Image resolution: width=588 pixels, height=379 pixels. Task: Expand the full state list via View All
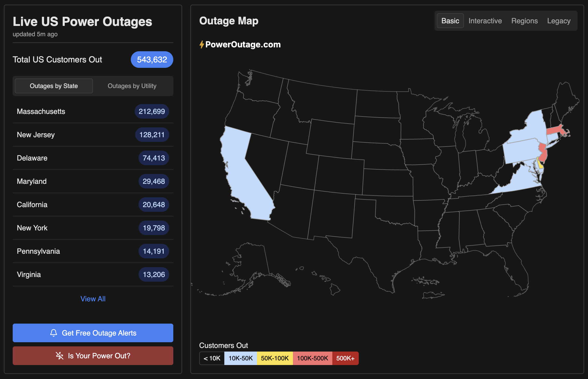93,299
